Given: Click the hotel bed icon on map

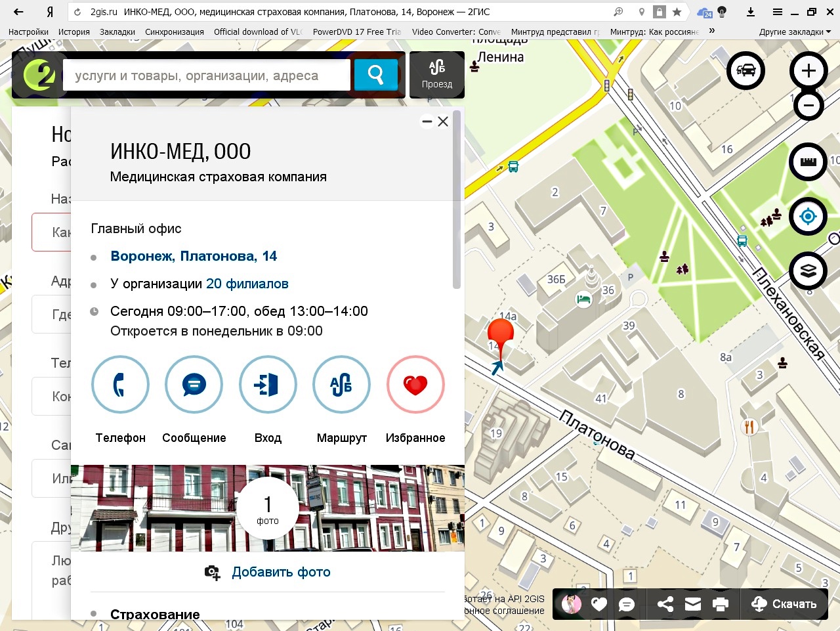Looking at the screenshot, I should (x=583, y=299).
